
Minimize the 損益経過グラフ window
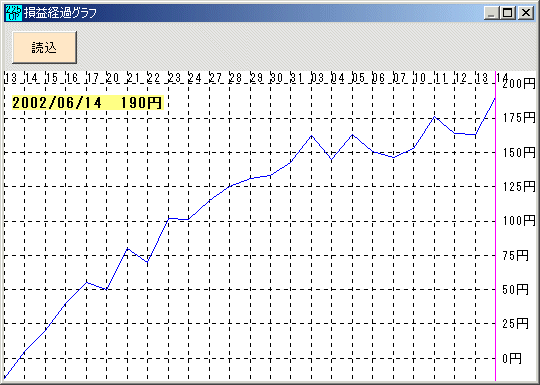tap(491, 13)
